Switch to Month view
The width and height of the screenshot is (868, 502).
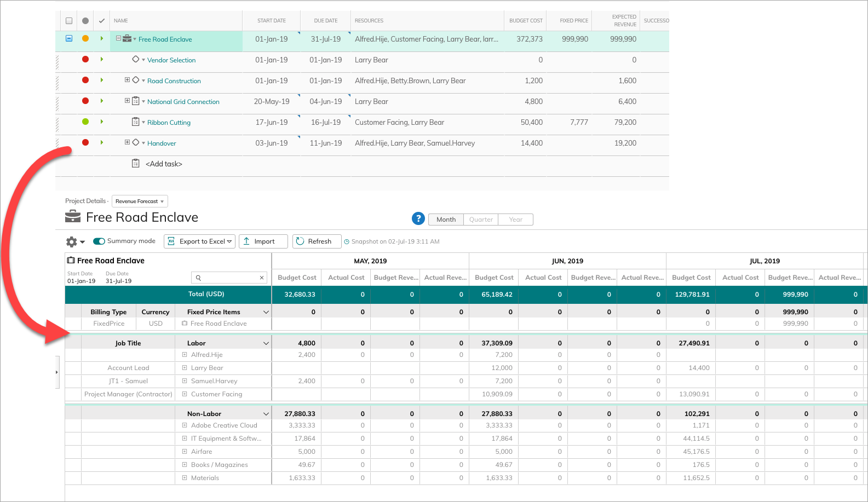point(446,220)
